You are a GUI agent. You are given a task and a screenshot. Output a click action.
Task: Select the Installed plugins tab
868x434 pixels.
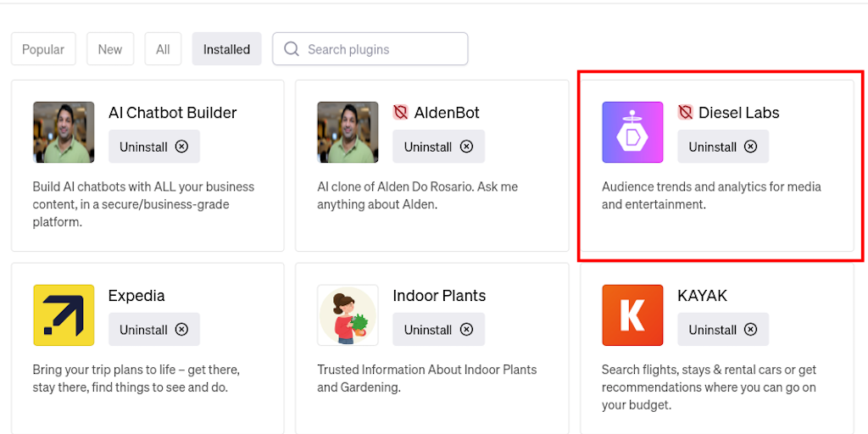pyautogui.click(x=226, y=49)
